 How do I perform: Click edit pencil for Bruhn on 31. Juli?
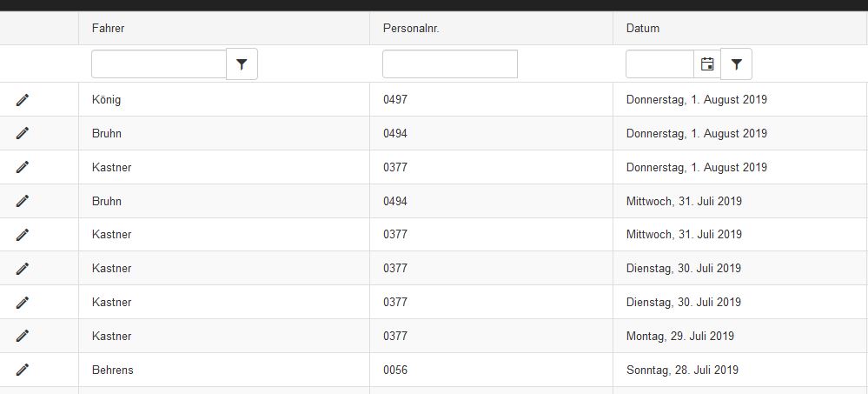pos(22,201)
